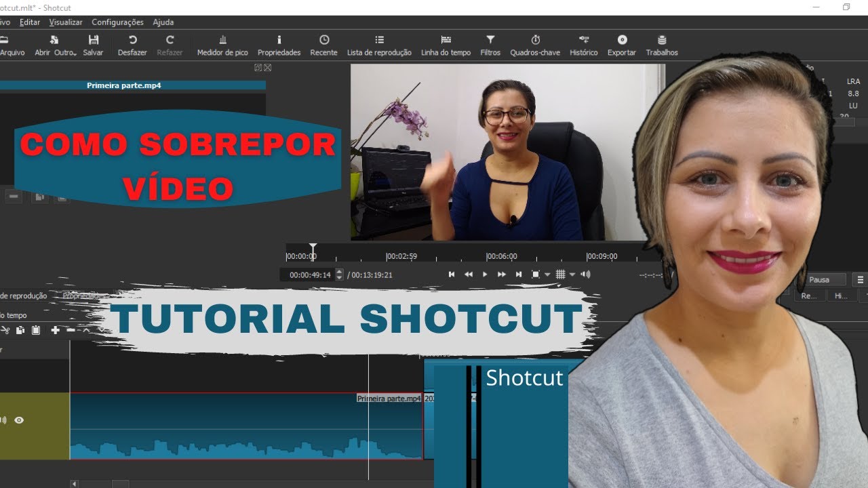Viewport: 868px width, 488px height.
Task: Open the zoom level dropdown arrow
Action: [547, 274]
